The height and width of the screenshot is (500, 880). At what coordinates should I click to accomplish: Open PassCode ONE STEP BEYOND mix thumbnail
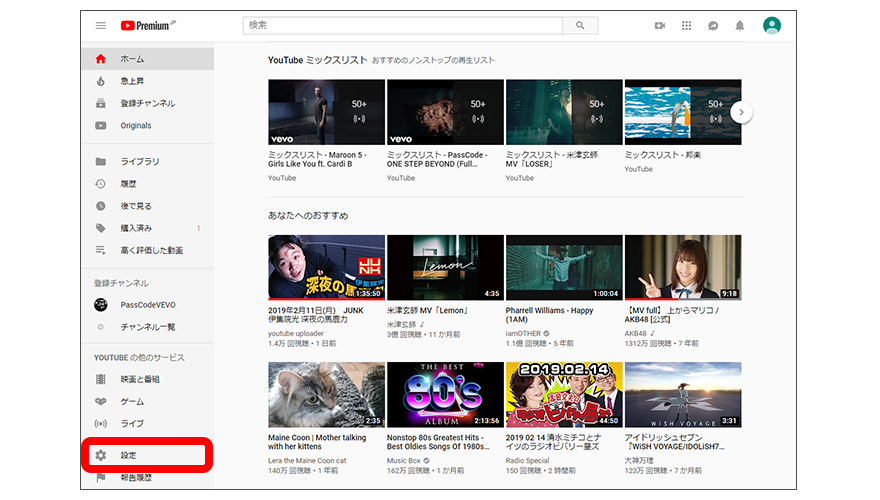445,112
